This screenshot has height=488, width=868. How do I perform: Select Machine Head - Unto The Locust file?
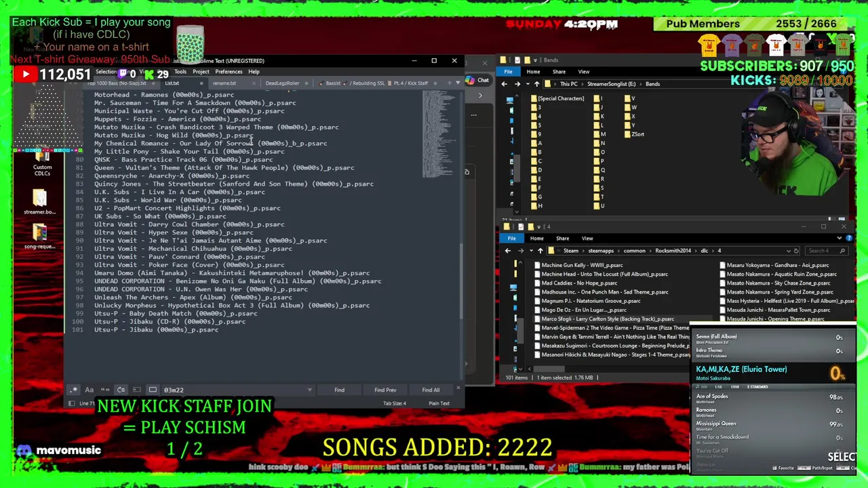(599, 274)
